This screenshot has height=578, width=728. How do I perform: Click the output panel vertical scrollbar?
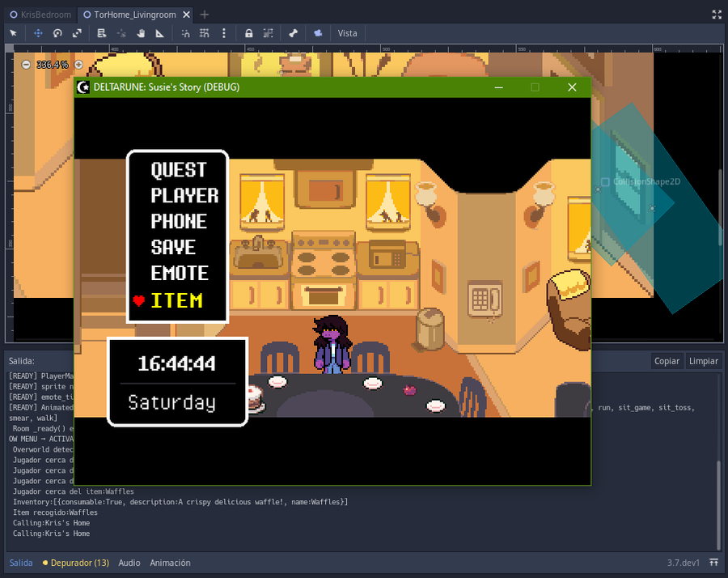pos(719,504)
